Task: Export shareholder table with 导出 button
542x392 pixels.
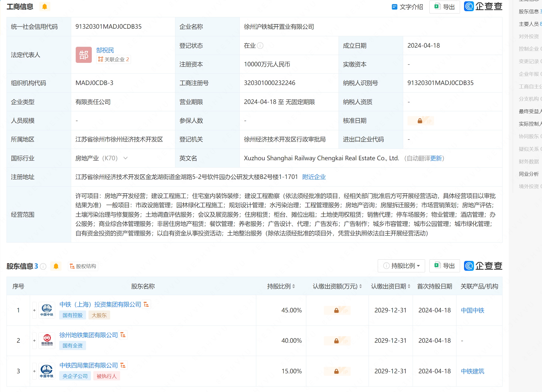Action: coord(445,266)
